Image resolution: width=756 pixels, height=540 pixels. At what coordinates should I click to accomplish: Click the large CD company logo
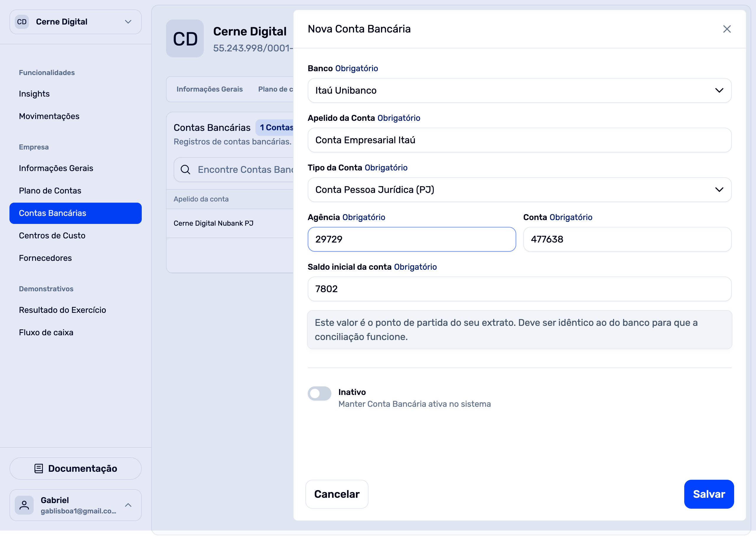pos(185,39)
